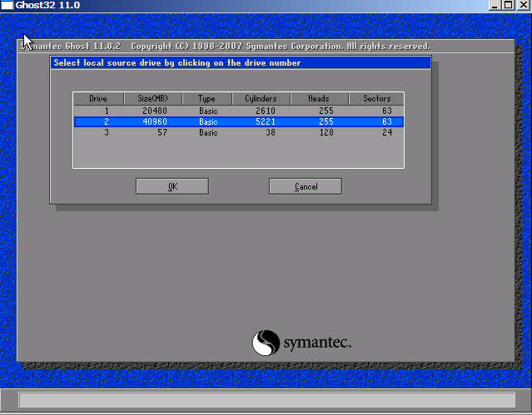This screenshot has width=532, height=415.
Task: Click the Drive column header
Action: [98, 99]
